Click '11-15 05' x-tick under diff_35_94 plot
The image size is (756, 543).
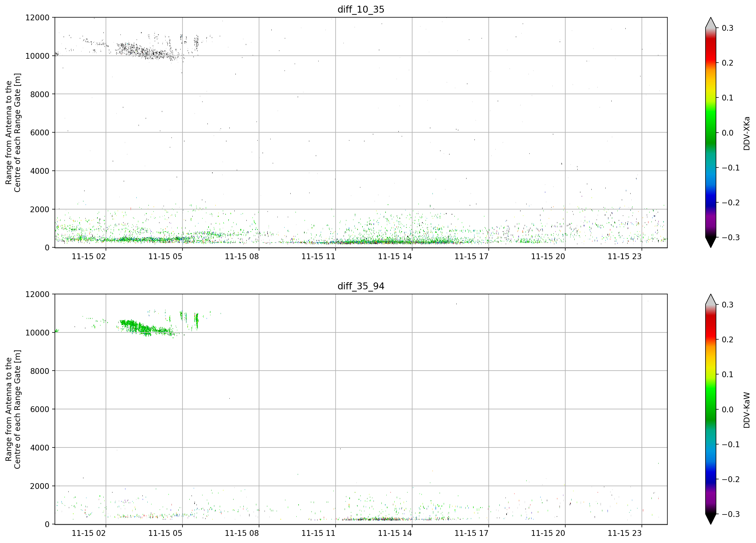(165, 533)
